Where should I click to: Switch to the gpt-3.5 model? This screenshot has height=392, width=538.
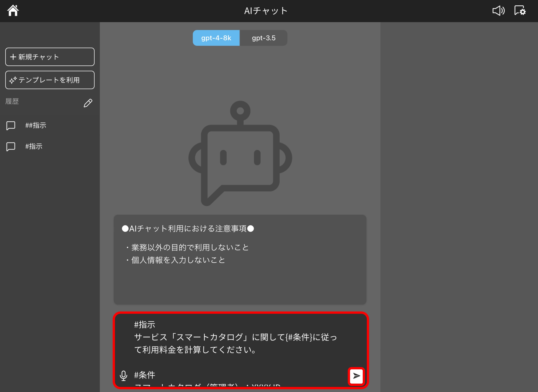(263, 38)
